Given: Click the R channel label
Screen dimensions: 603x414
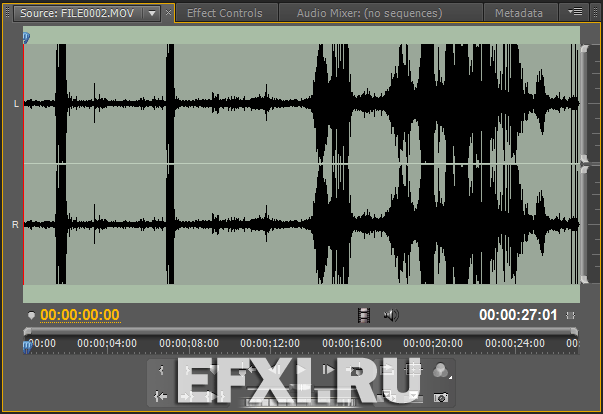Looking at the screenshot, I should point(15,224).
